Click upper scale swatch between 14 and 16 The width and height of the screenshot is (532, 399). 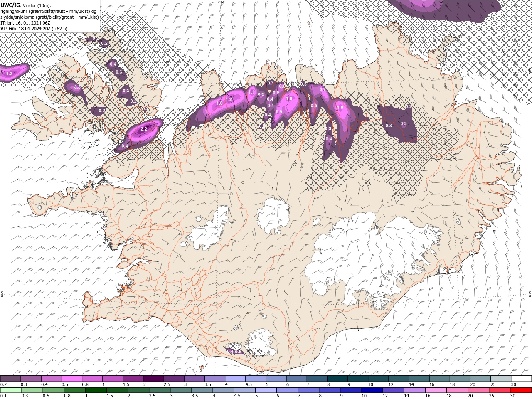coord(419,379)
